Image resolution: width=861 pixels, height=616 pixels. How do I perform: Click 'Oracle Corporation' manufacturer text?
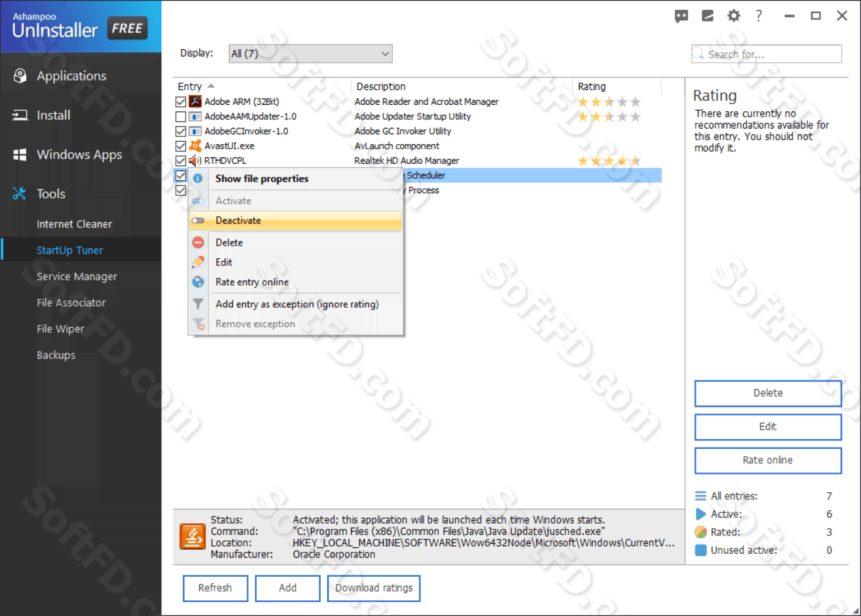(334, 554)
